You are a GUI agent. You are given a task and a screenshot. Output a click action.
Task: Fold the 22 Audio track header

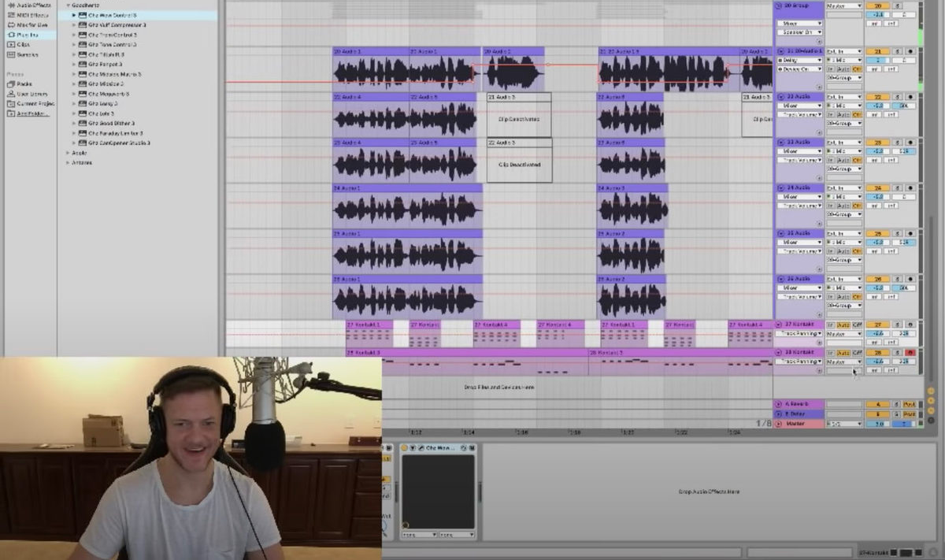780,97
